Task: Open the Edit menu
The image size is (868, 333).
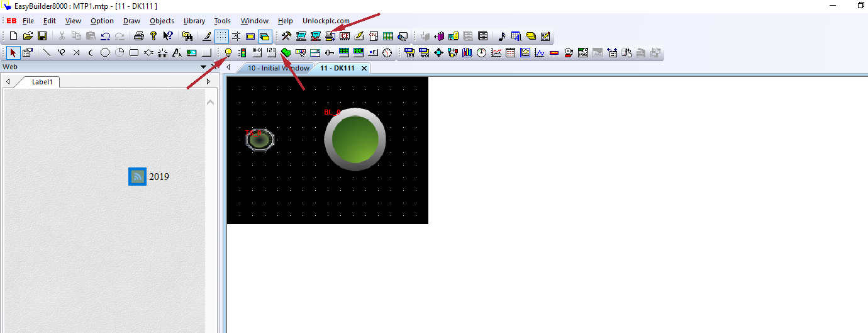Action: [50, 21]
